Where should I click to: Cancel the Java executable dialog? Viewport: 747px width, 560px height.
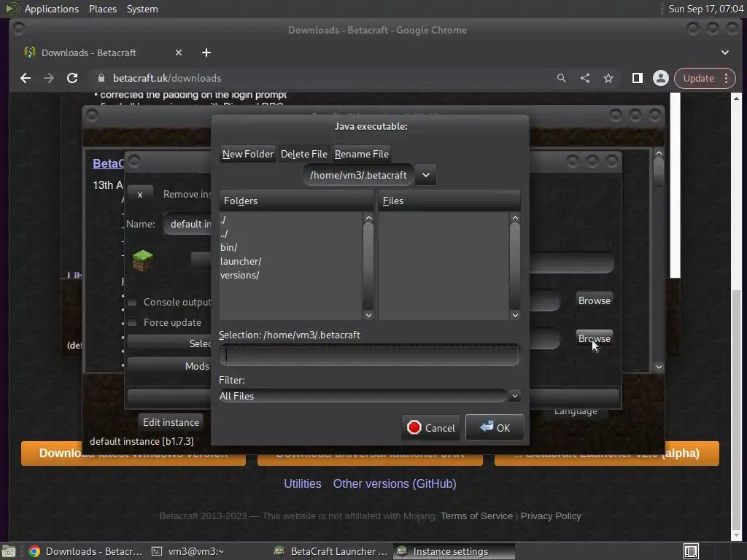[x=430, y=427]
